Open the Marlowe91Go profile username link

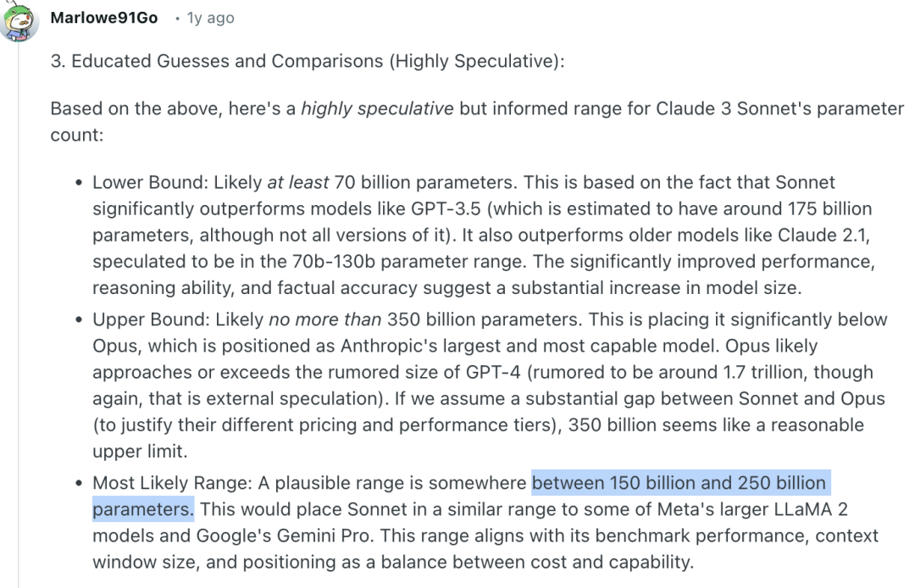click(x=104, y=18)
